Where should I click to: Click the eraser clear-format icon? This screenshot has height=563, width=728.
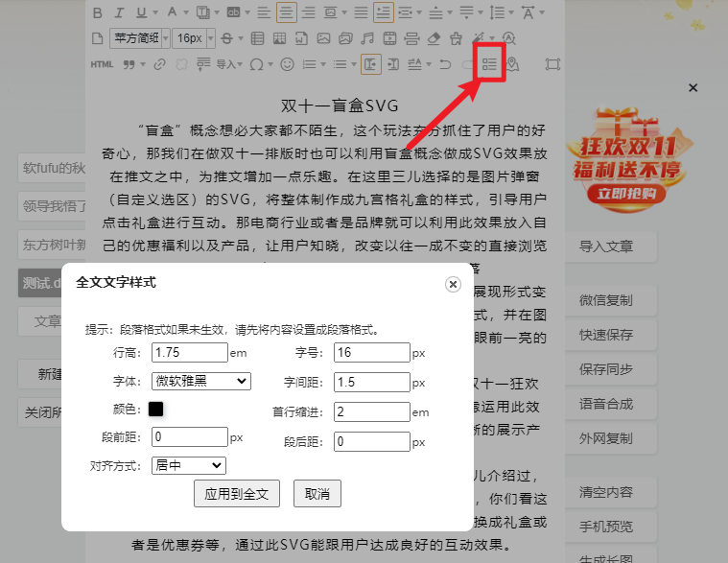tap(434, 38)
